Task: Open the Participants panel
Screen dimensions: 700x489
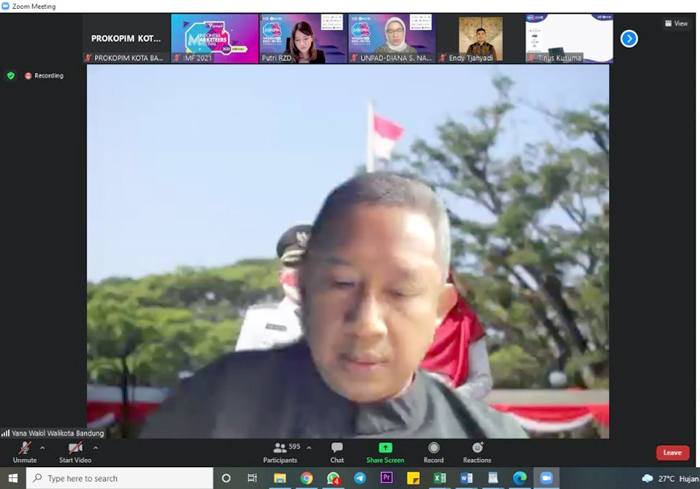Action: pos(280,450)
